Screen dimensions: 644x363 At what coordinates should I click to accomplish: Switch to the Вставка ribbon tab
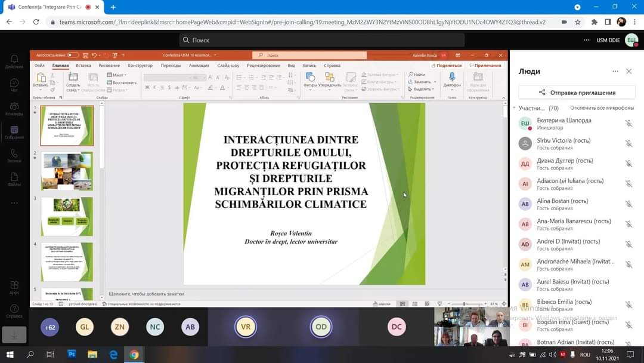[83, 66]
